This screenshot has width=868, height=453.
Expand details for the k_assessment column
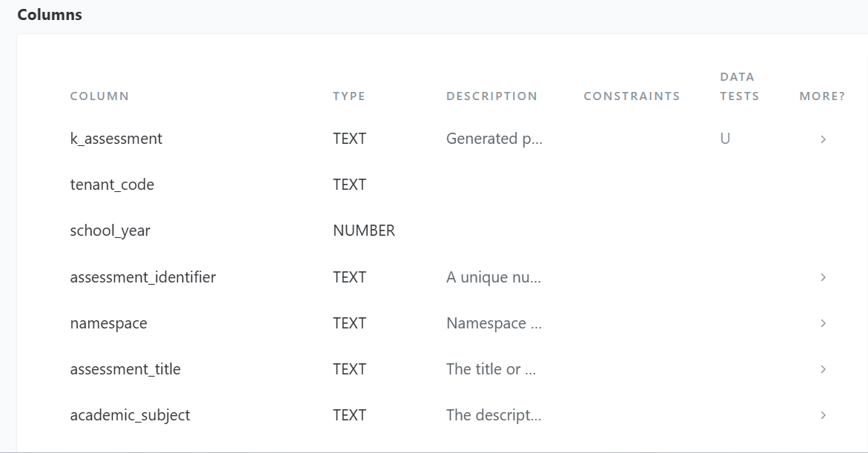coord(823,139)
